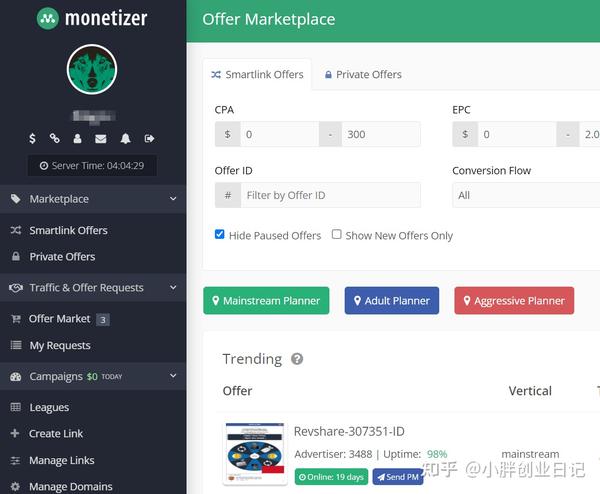600x494 pixels.
Task: Click the CPA maximum value field
Action: pyautogui.click(x=381, y=134)
